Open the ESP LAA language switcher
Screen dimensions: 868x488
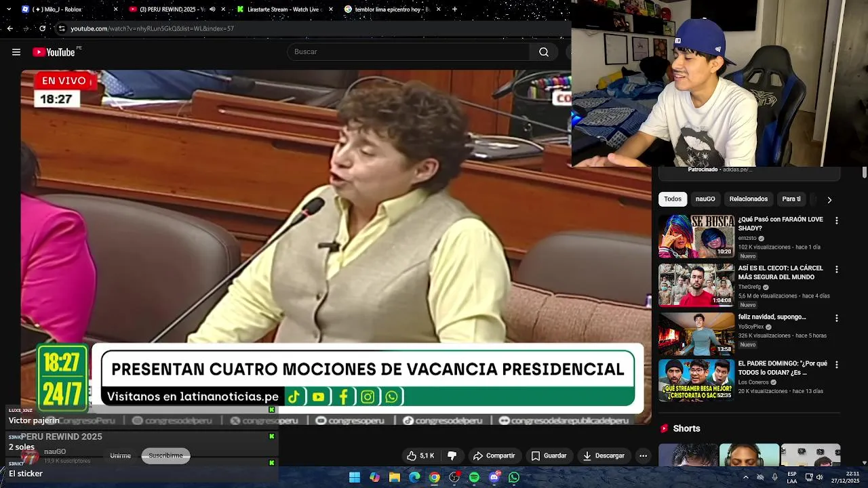(792, 477)
